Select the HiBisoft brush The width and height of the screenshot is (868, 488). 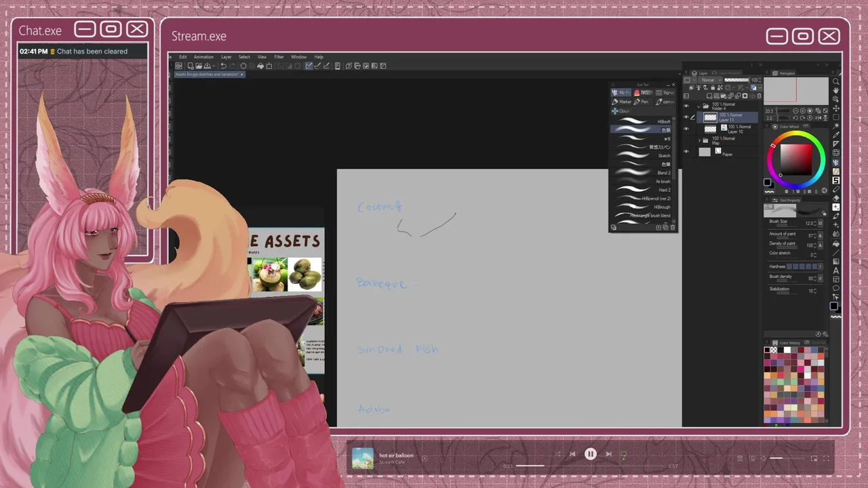[642, 121]
